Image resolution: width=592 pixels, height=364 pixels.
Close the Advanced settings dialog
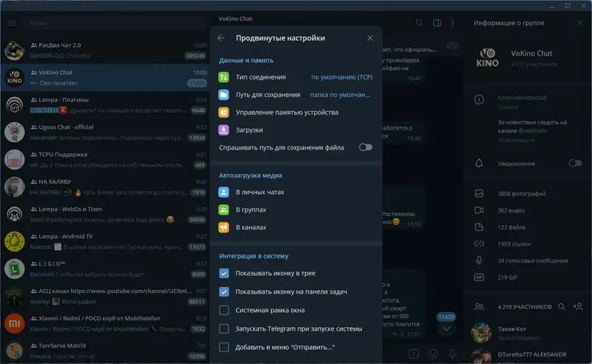(x=370, y=38)
